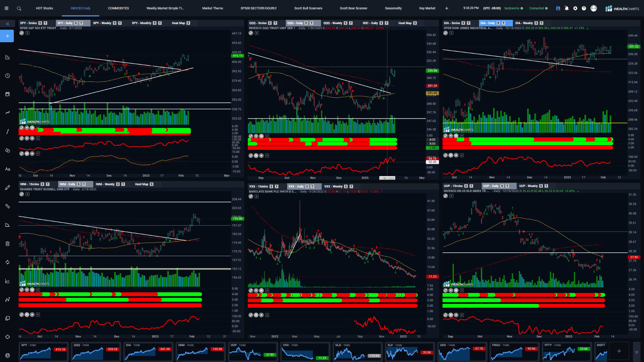
Task: Select the line drawing tool
Action: pos(7,131)
